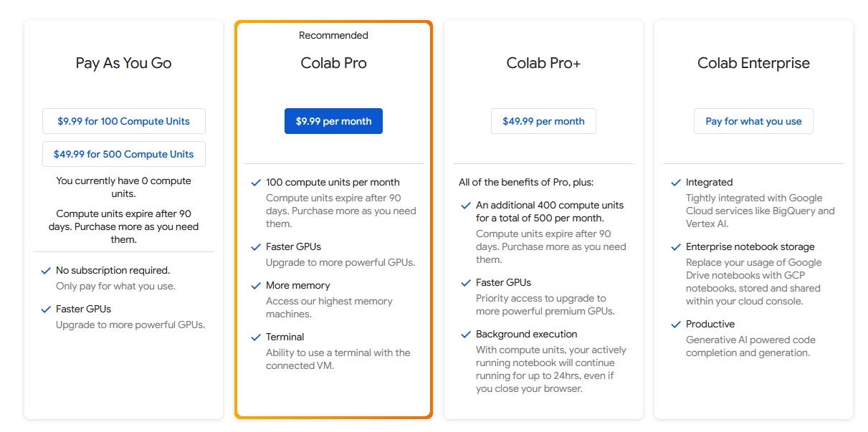The width and height of the screenshot is (868, 432).
Task: Click the "Colab Pro+" plan title
Action: pyautogui.click(x=543, y=63)
